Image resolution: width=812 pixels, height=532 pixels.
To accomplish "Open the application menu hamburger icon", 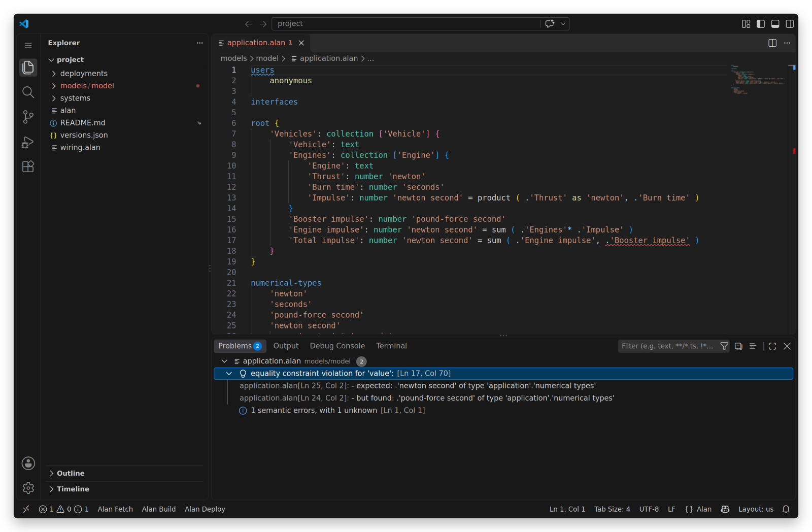I will (28, 45).
